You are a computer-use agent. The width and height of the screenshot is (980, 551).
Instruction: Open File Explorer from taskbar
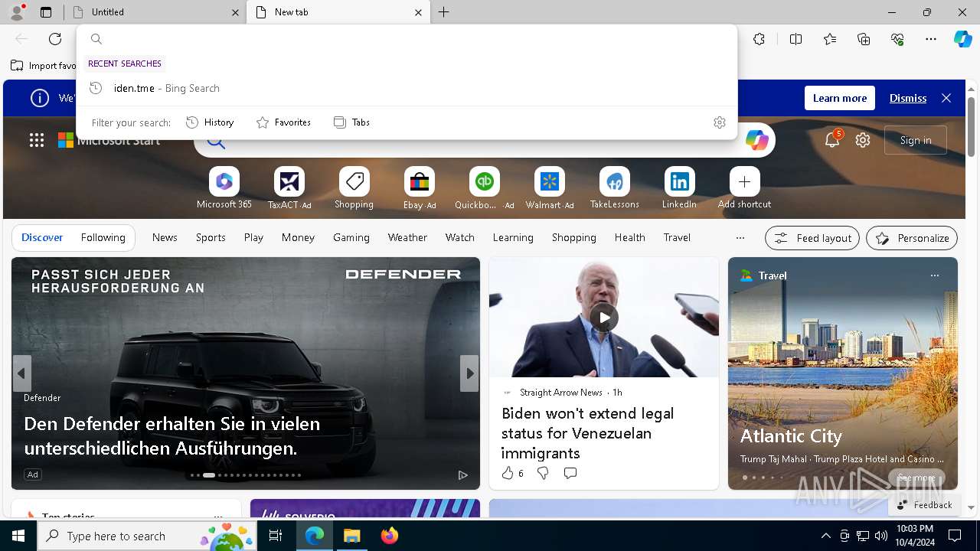352,536
